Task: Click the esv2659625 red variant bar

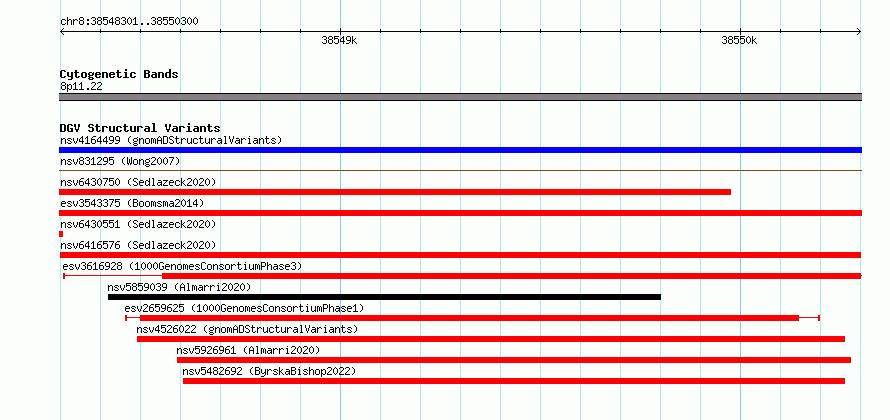Action: (472, 318)
